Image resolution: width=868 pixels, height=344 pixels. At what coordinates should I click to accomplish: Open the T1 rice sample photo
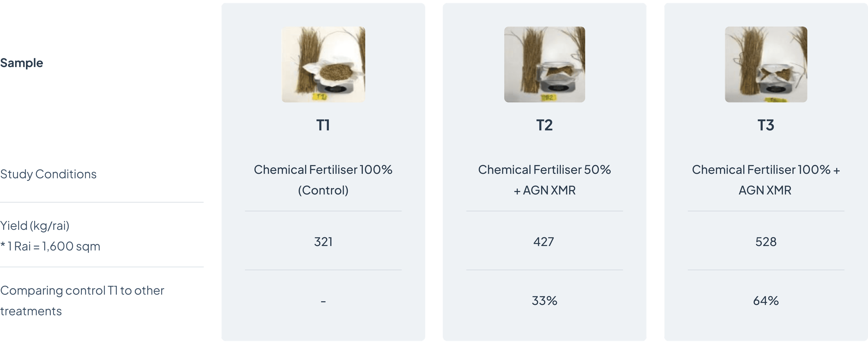pyautogui.click(x=323, y=64)
